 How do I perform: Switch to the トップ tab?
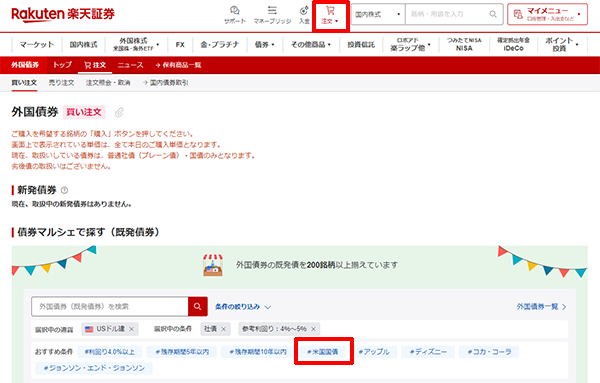point(62,65)
